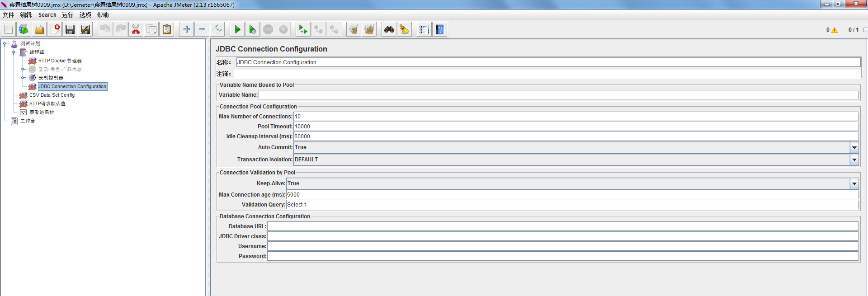The image size is (868, 296).
Task: Reset search with the brush icon
Action: 405,29
